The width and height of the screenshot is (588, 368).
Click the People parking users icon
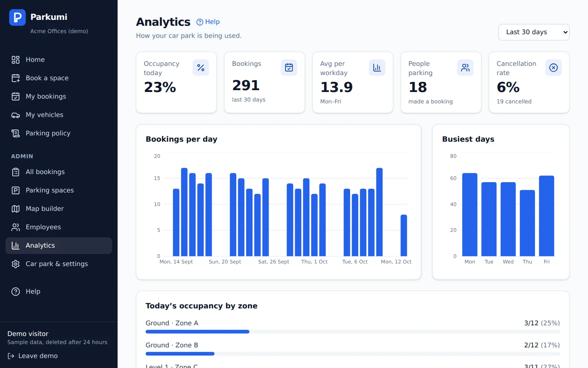click(x=465, y=68)
